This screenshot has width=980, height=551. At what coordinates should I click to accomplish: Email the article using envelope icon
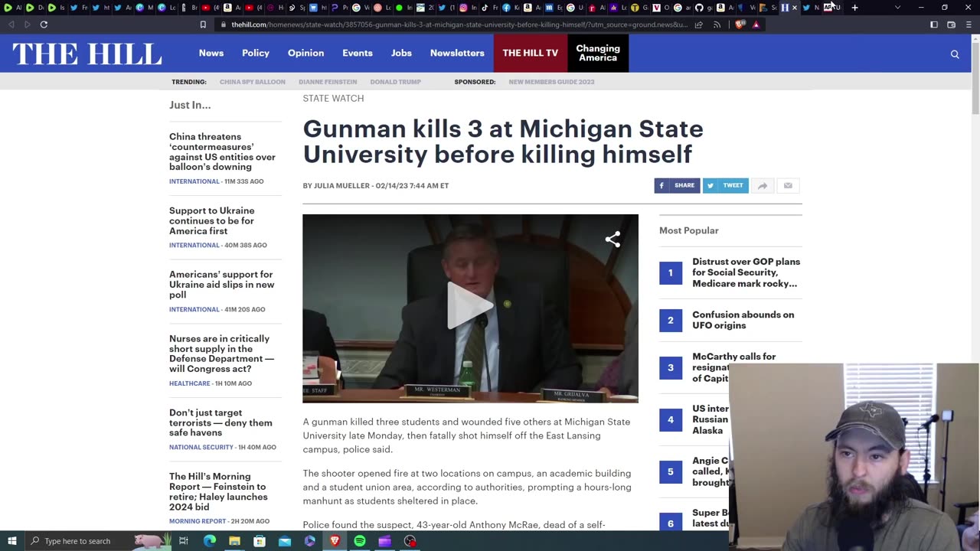(788, 185)
